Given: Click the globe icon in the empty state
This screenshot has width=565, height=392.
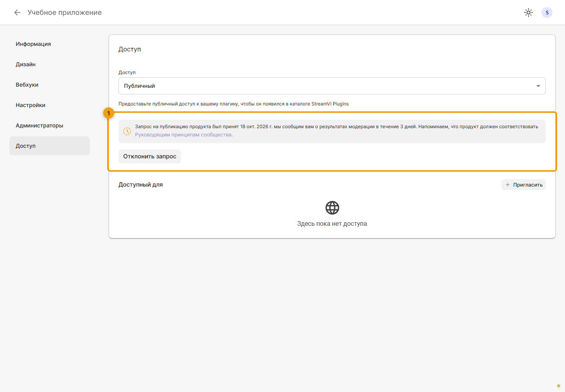Looking at the screenshot, I should (x=332, y=208).
